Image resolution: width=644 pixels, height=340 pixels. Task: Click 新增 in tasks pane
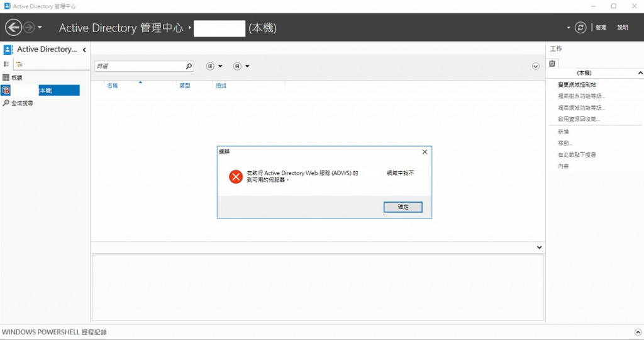pyautogui.click(x=563, y=132)
